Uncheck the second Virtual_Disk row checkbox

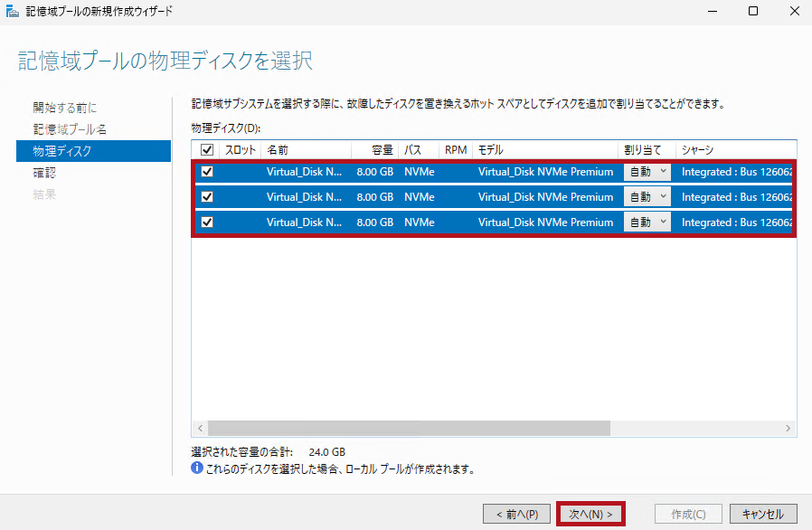point(207,197)
